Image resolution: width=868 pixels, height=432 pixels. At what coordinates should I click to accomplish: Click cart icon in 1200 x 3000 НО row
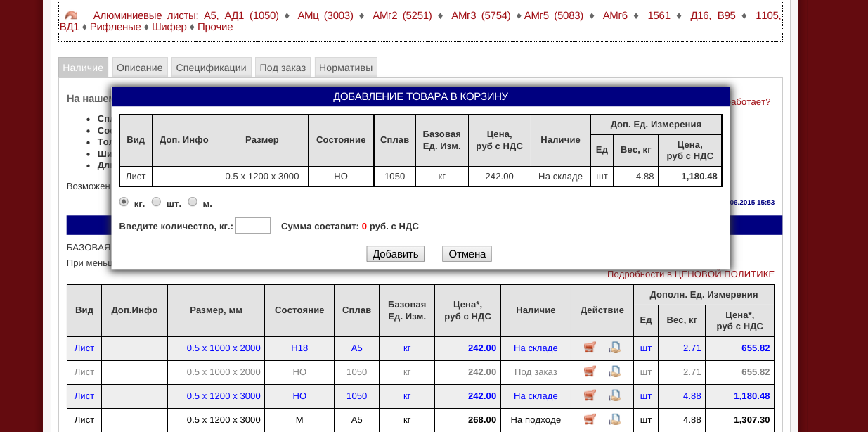tap(590, 395)
